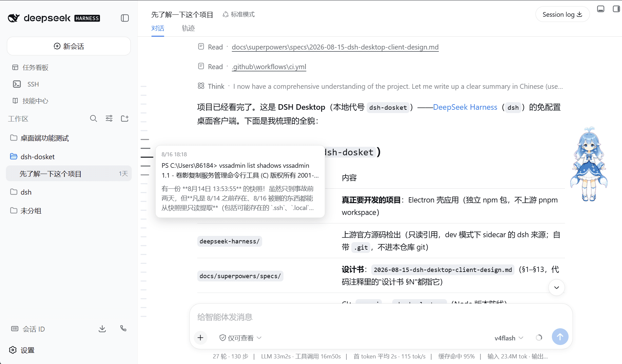This screenshot has height=364, width=622.
Task: Click the blue-haired mascot character
Action: coord(589,164)
